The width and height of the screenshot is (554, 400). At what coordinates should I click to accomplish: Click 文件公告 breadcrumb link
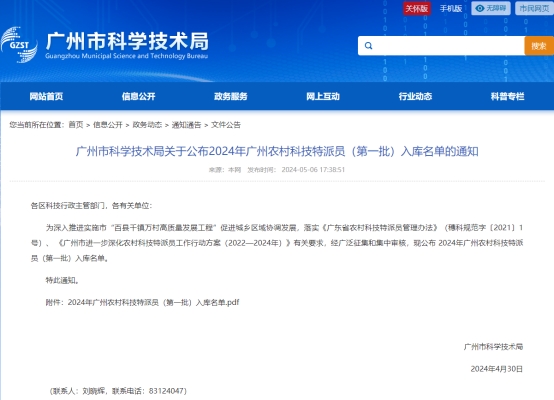tap(226, 125)
